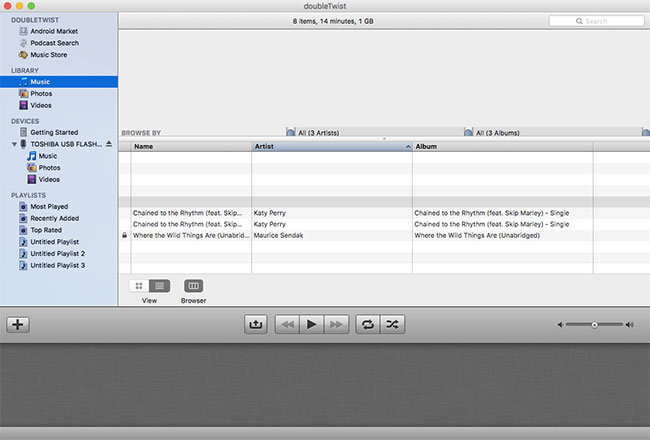Viewport: 650px width, 440px height.
Task: Open Android Market in sidebar
Action: 54,31
